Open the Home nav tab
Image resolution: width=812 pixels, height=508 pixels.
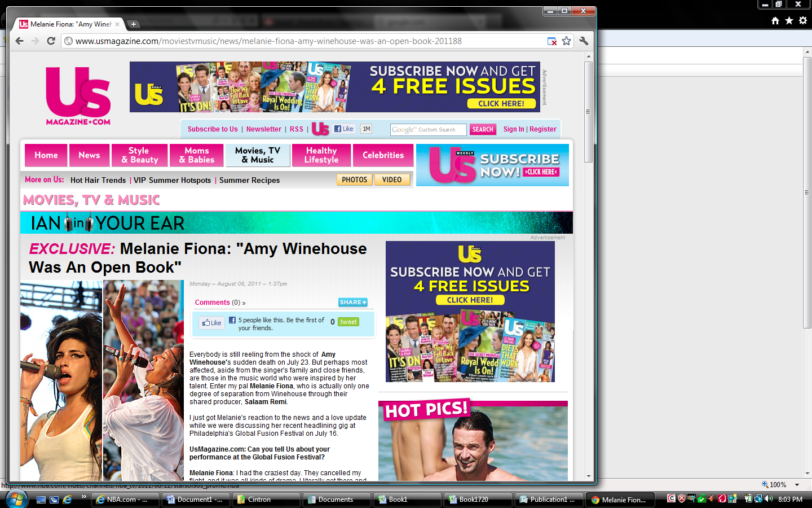click(x=46, y=155)
